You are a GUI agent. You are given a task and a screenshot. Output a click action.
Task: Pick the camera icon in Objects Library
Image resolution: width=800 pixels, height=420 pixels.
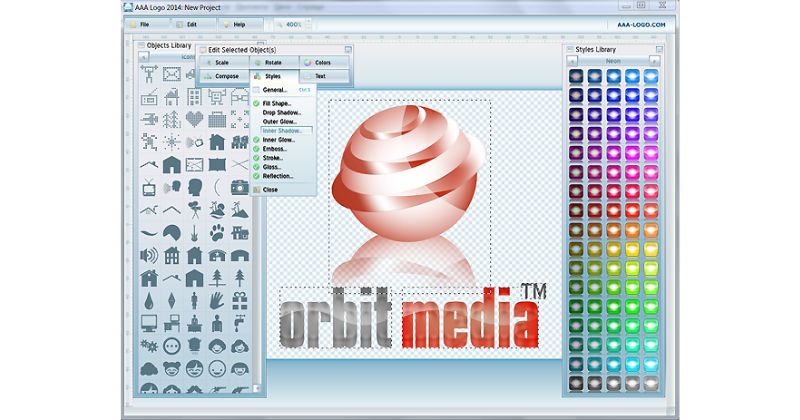click(239, 187)
